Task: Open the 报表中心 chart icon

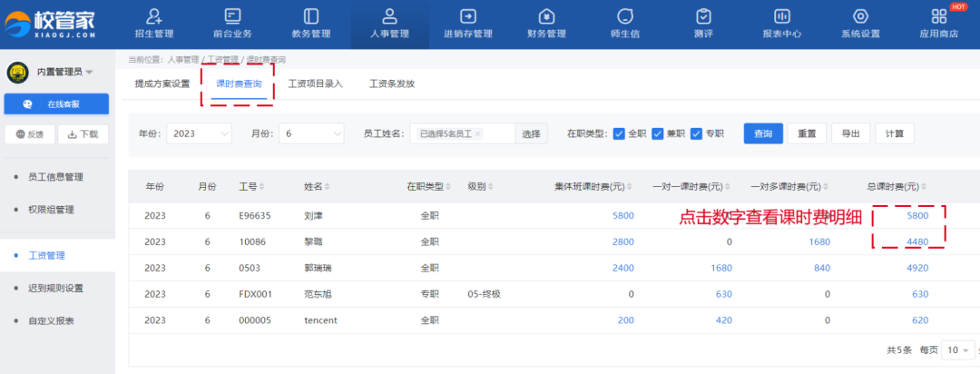Action: click(x=781, y=16)
